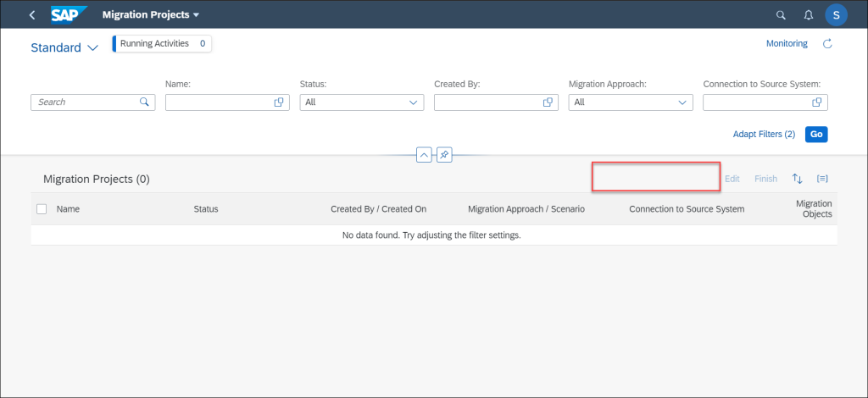Image resolution: width=868 pixels, height=398 pixels.
Task: Open the notifications bell
Action: pyautogui.click(x=808, y=15)
